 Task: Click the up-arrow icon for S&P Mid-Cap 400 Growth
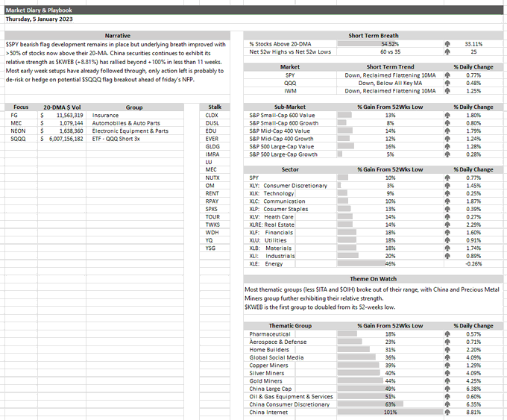pos(447,139)
